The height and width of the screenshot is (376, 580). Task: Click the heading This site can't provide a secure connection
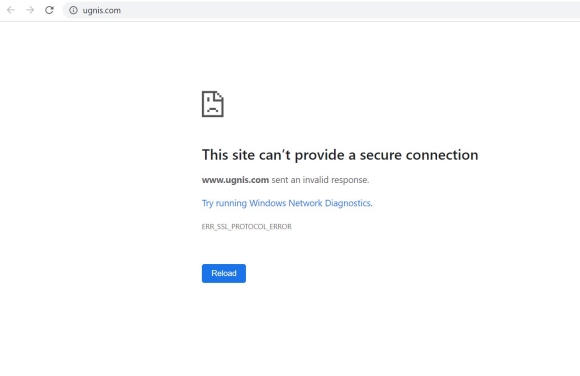(340, 155)
